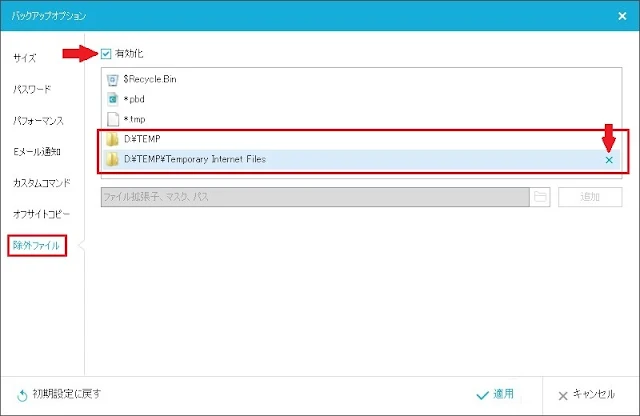Click 初期設定に戻す to restore defaults
This screenshot has width=640, height=416.
click(67, 394)
